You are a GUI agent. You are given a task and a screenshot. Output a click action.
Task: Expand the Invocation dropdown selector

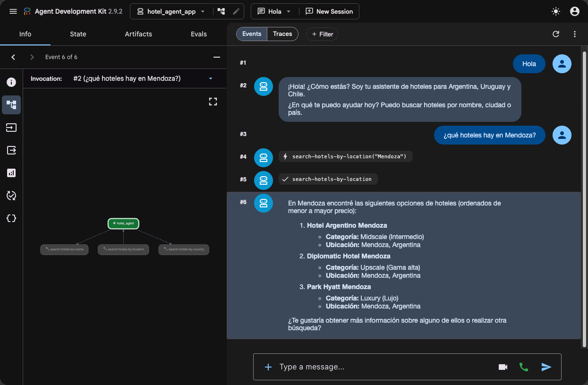coord(143,78)
